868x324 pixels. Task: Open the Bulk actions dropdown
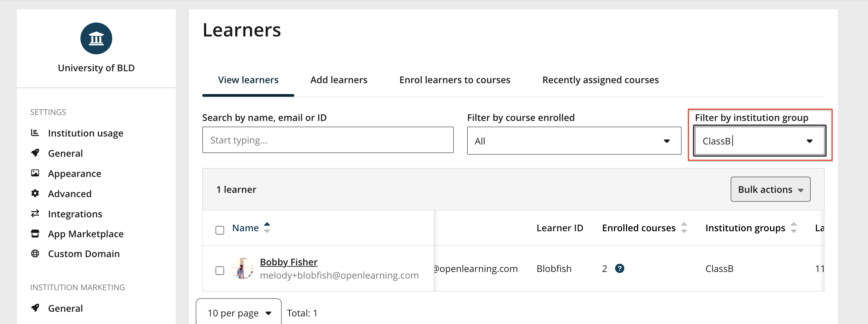coord(770,189)
